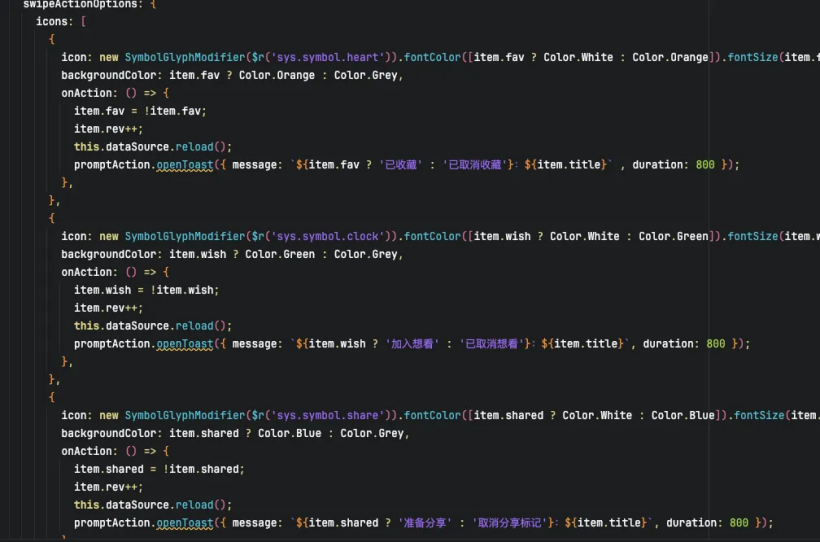The image size is (820, 542).
Task: Place cursor on item.fav = !item.fav statement
Action: click(x=140, y=111)
